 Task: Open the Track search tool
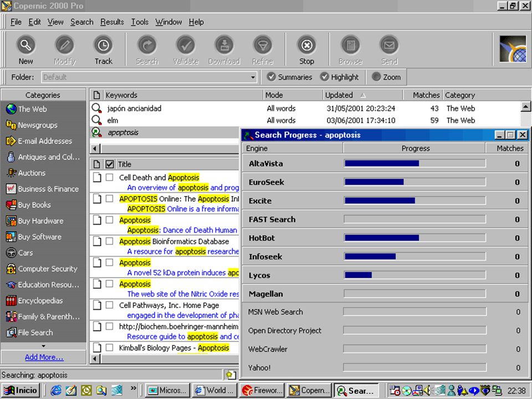click(103, 50)
